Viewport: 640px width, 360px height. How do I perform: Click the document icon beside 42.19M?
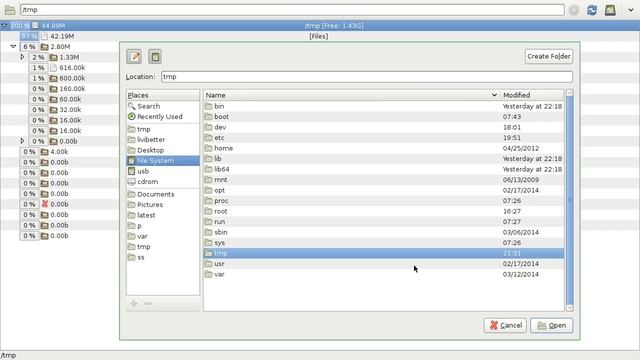pyautogui.click(x=44, y=36)
